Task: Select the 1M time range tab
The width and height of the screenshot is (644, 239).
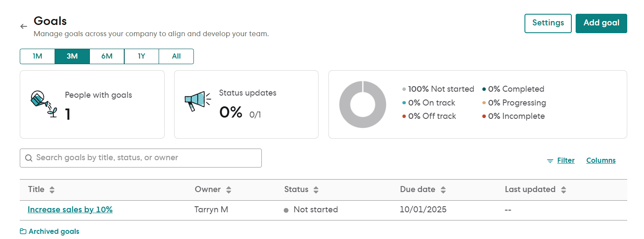Action: point(37,56)
